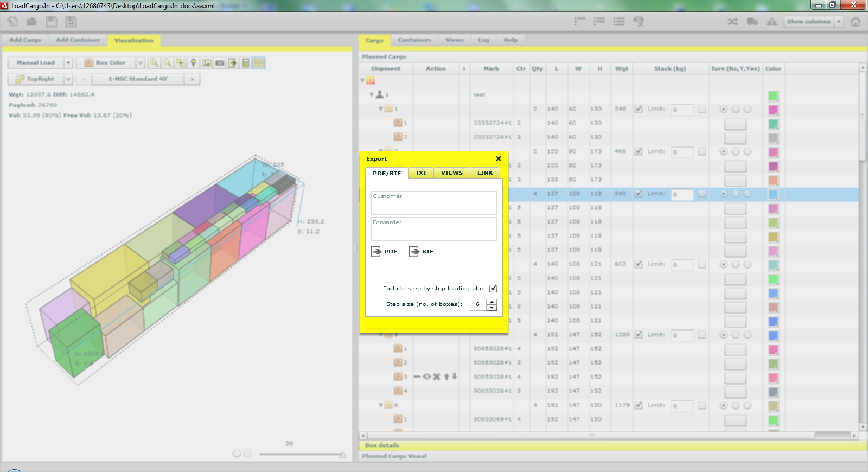The image size is (868, 472).
Task: Close the Export dialog
Action: pyautogui.click(x=499, y=158)
